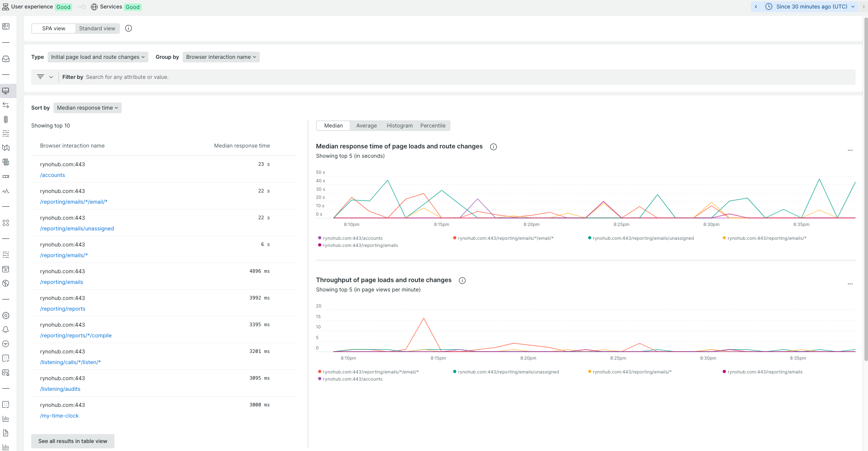Select the highlighted monitor icon in the sidebar
The height and width of the screenshot is (451, 868).
[x=6, y=91]
